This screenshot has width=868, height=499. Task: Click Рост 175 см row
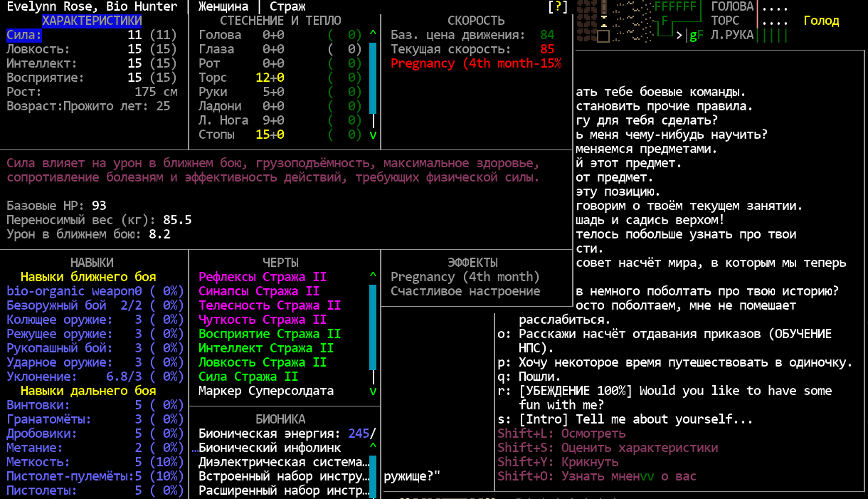click(x=92, y=92)
